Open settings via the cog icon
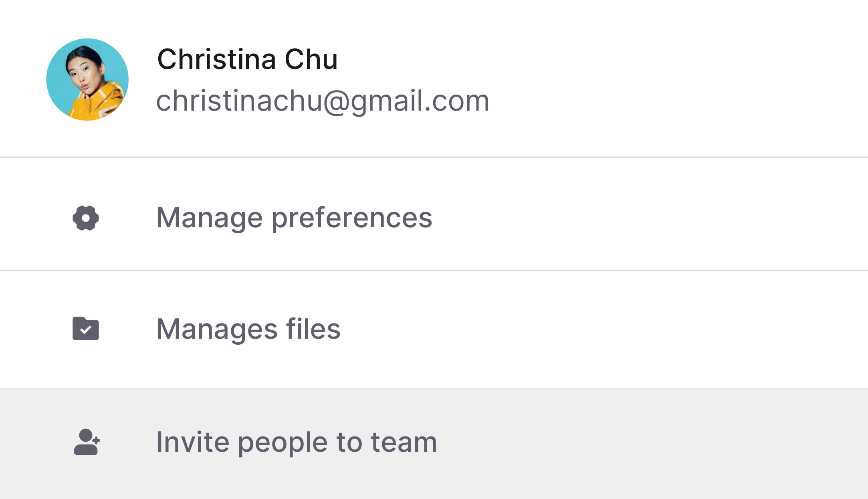The width and height of the screenshot is (868, 499). [x=86, y=218]
